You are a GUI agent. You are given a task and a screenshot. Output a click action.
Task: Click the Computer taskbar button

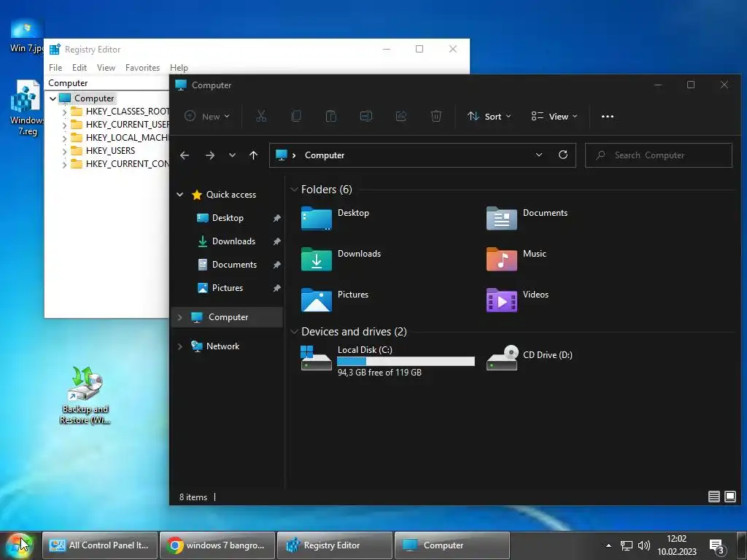tap(452, 545)
